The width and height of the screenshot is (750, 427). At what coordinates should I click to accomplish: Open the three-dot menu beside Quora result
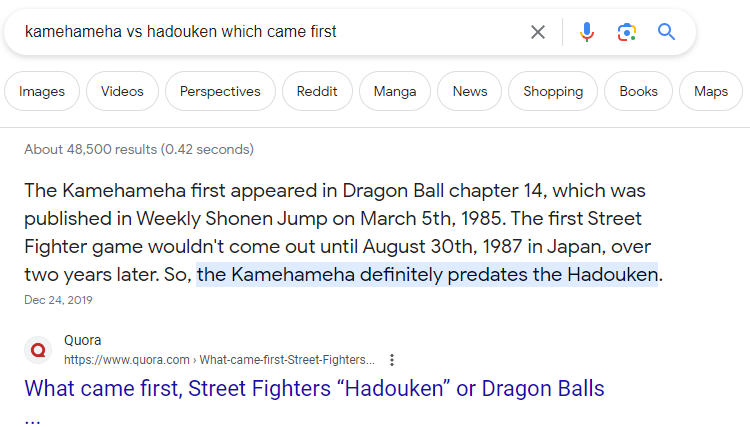pyautogui.click(x=392, y=360)
